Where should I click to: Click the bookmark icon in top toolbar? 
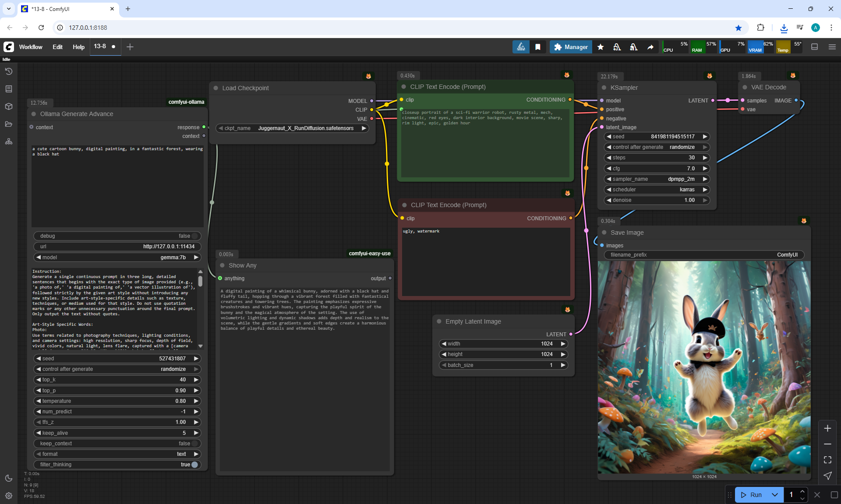[x=538, y=47]
